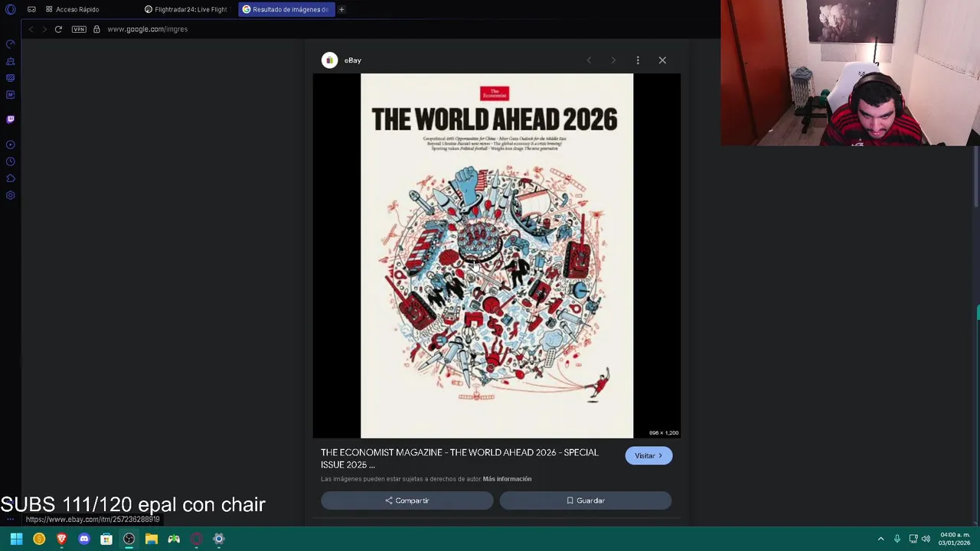980x551 pixels.
Task: Open OBS Studio from taskbar
Action: [x=129, y=539]
